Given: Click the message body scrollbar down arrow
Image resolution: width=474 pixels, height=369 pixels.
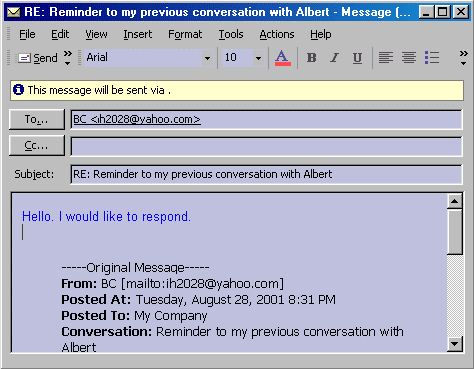Looking at the screenshot, I should point(455,344).
